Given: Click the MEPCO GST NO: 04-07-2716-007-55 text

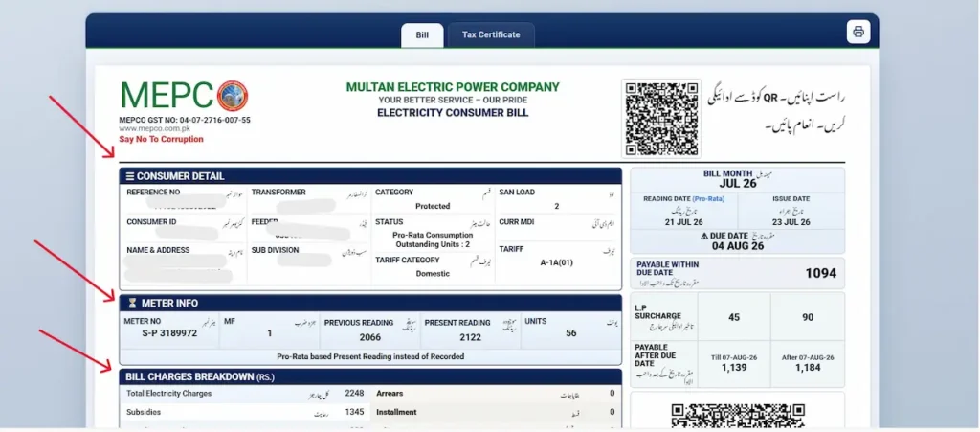Looking at the screenshot, I should coord(185,120).
